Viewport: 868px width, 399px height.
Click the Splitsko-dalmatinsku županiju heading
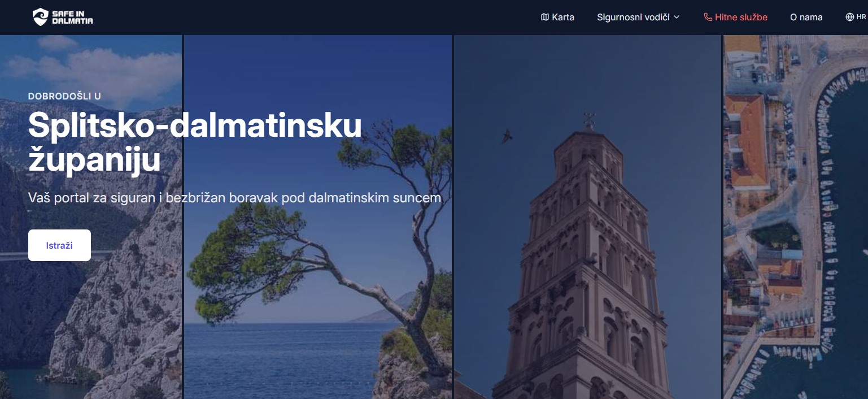click(195, 142)
